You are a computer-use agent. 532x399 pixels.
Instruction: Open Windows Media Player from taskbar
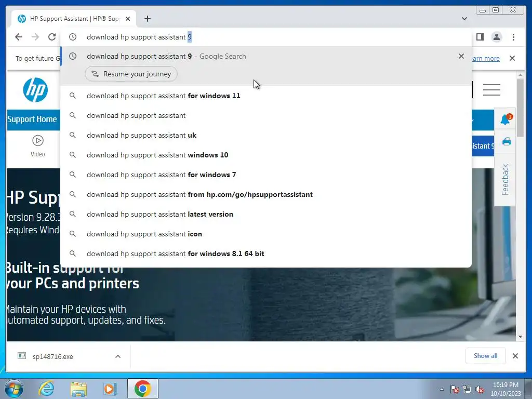[x=110, y=389]
